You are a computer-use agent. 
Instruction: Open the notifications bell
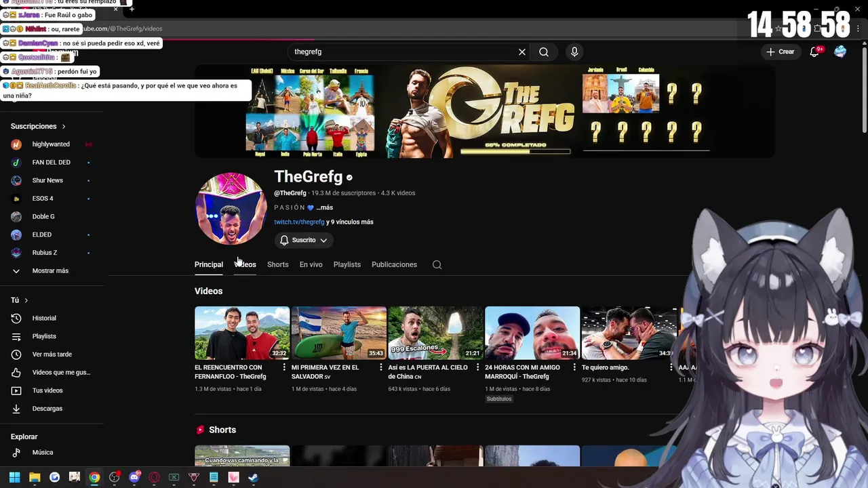(815, 52)
